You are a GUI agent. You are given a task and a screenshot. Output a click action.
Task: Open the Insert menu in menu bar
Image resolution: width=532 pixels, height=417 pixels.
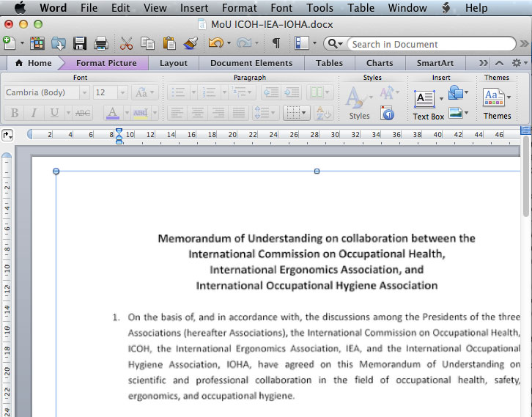194,8
